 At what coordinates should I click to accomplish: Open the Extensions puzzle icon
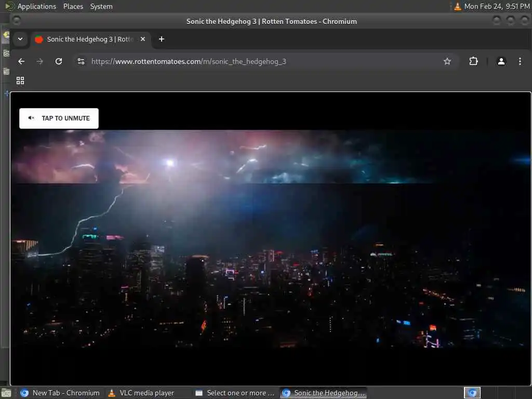(x=473, y=61)
